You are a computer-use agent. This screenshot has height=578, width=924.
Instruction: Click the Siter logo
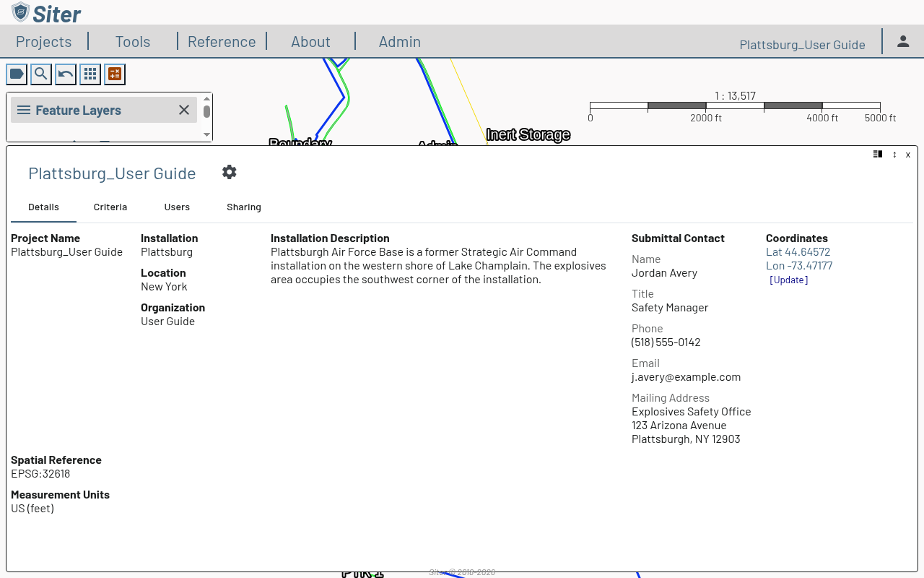coord(46,13)
